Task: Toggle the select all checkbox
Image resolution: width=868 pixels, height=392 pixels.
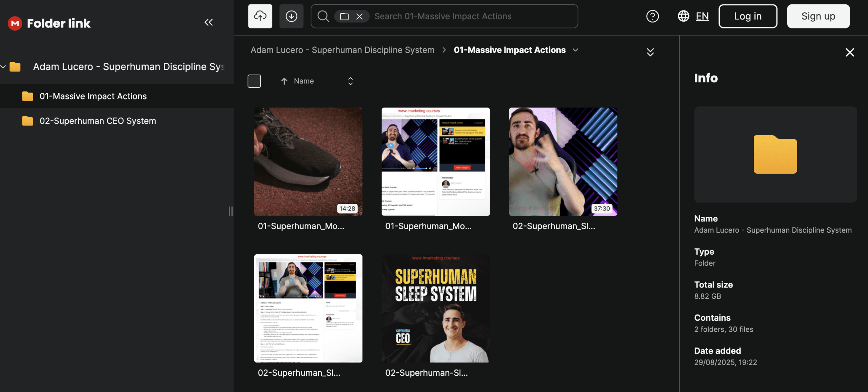Action: click(254, 81)
